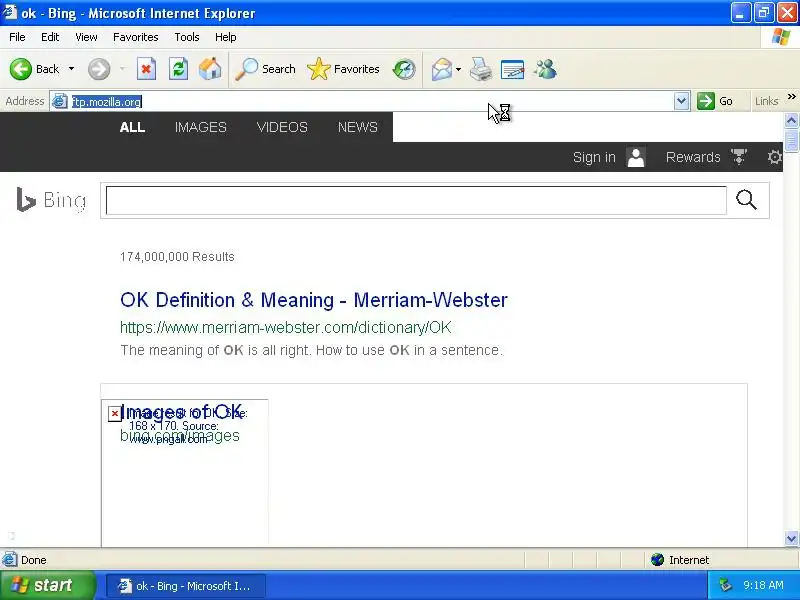Open the Tools menu

click(187, 37)
